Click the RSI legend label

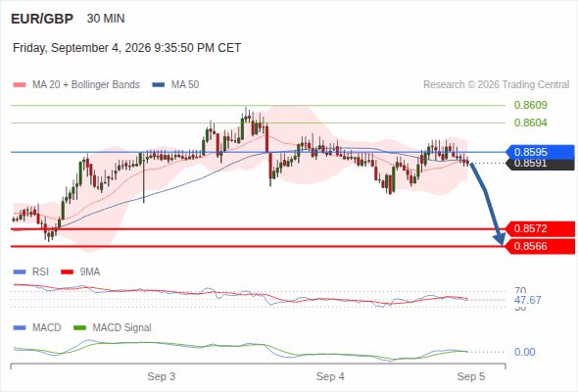coord(40,272)
